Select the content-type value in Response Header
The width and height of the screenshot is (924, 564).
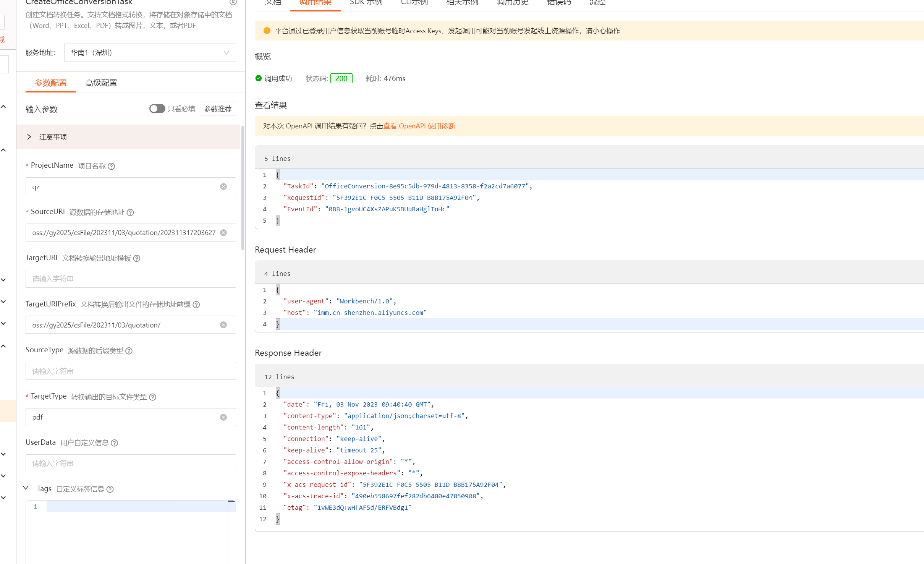point(404,416)
